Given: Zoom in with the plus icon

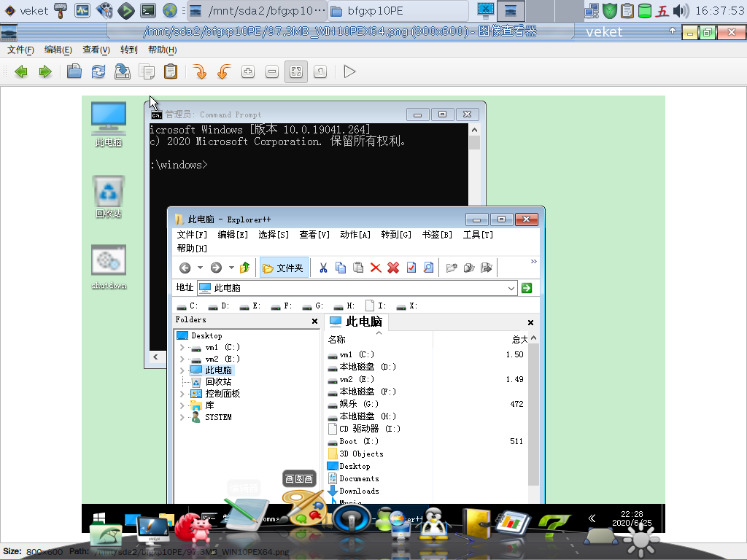Looking at the screenshot, I should [x=248, y=72].
